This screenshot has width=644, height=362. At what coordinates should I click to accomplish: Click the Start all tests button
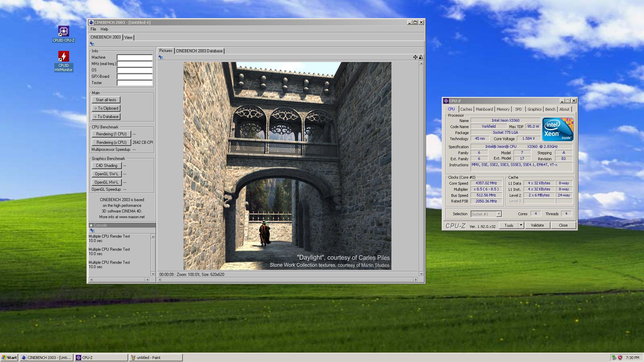106,100
